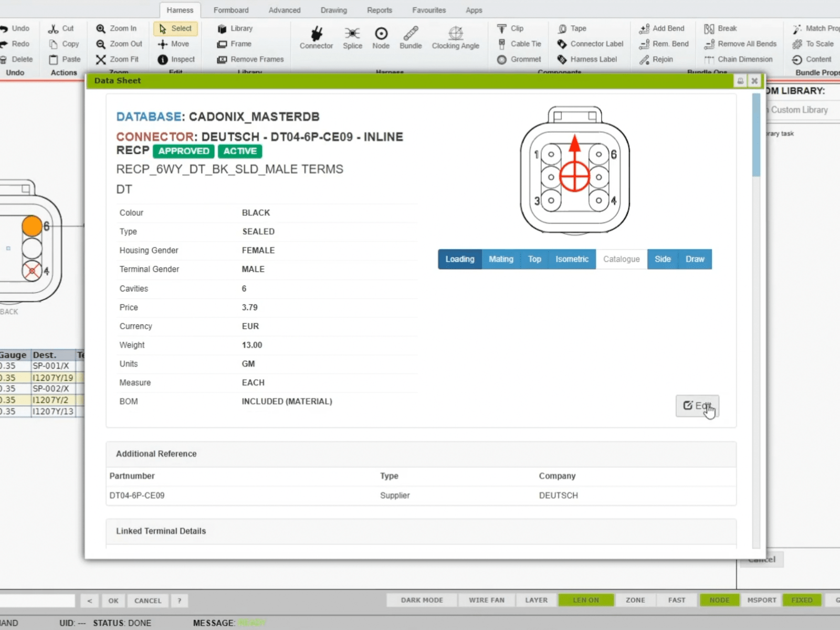Turn off LEN ON mode
This screenshot has height=630, width=840.
(x=586, y=600)
